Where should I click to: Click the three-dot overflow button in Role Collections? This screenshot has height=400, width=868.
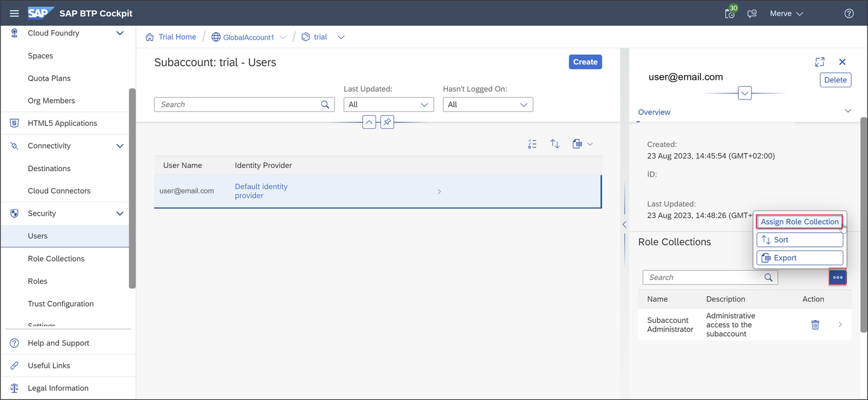coord(838,277)
